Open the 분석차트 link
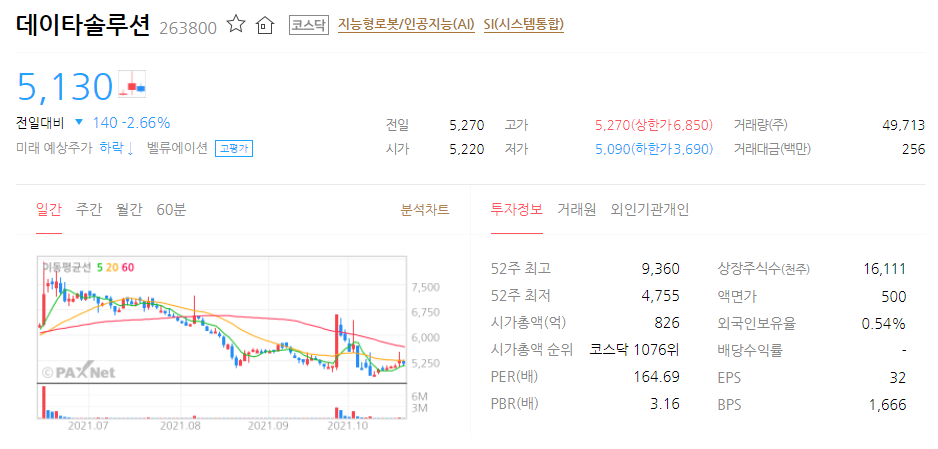The height and width of the screenshot is (449, 938). [x=425, y=210]
